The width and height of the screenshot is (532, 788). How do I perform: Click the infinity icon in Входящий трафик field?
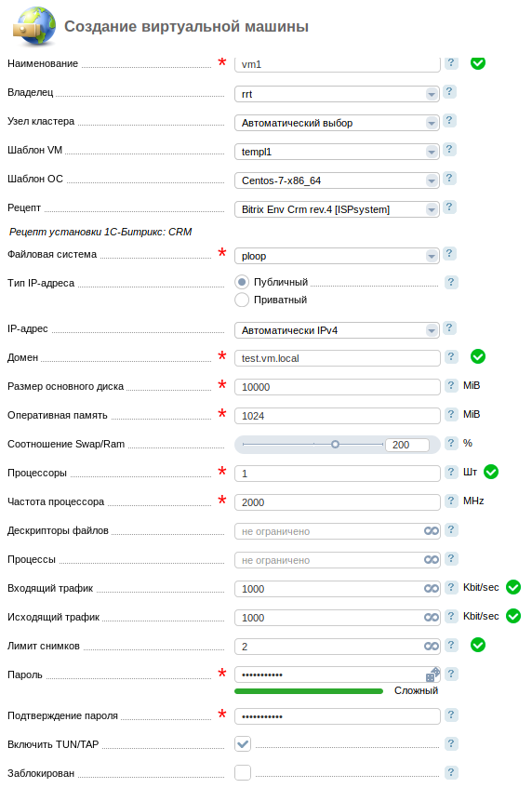[432, 588]
